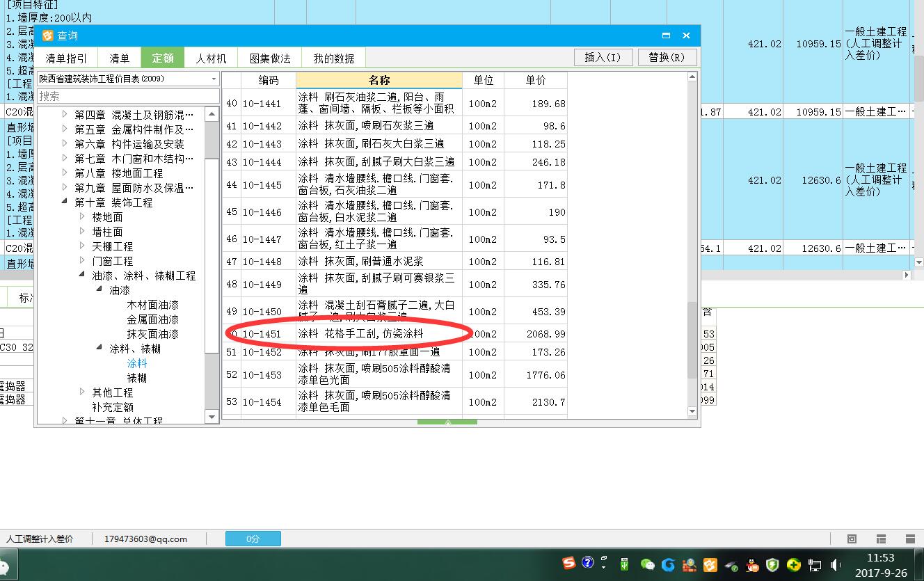This screenshot has height=581, width=924.
Task: Click the taskbar clock 11:53
Action: 881,557
